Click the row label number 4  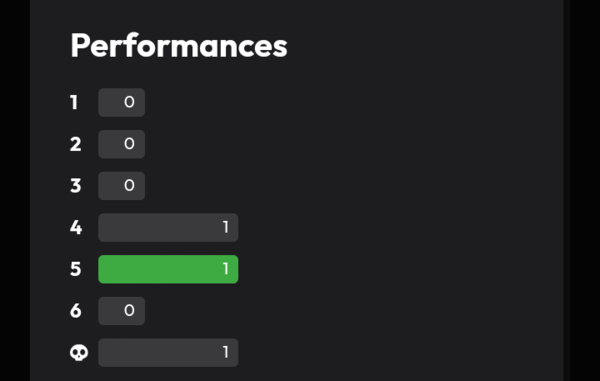click(x=76, y=228)
